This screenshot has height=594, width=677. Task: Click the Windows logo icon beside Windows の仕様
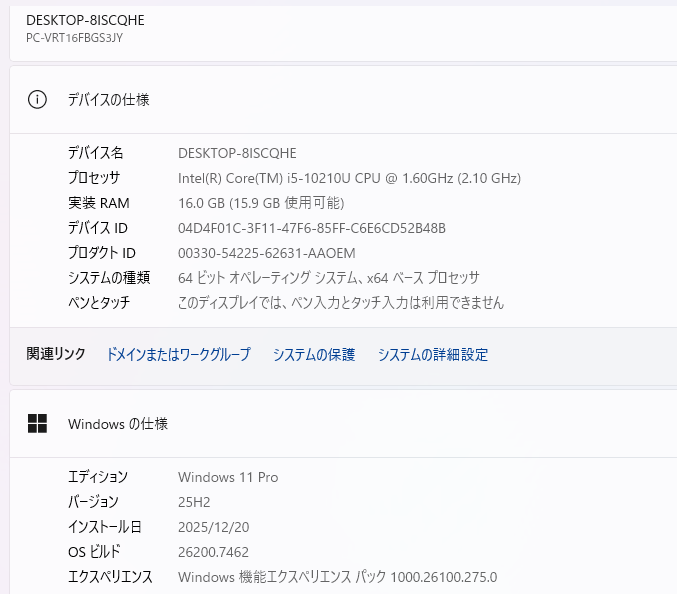tap(37, 424)
